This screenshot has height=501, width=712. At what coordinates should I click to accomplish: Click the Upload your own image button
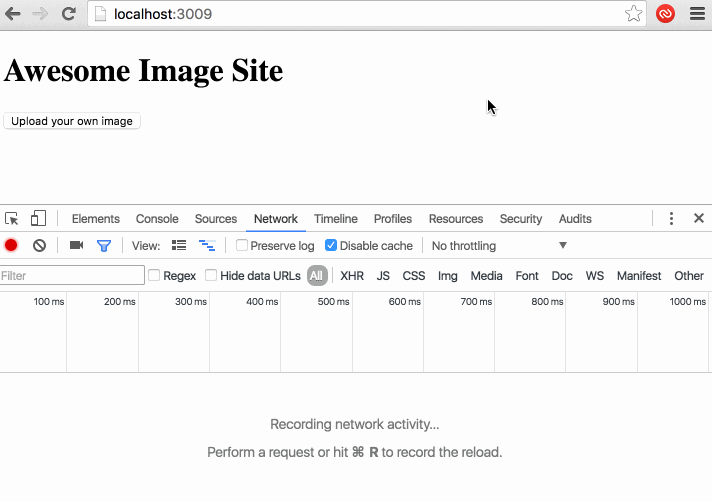coord(72,121)
